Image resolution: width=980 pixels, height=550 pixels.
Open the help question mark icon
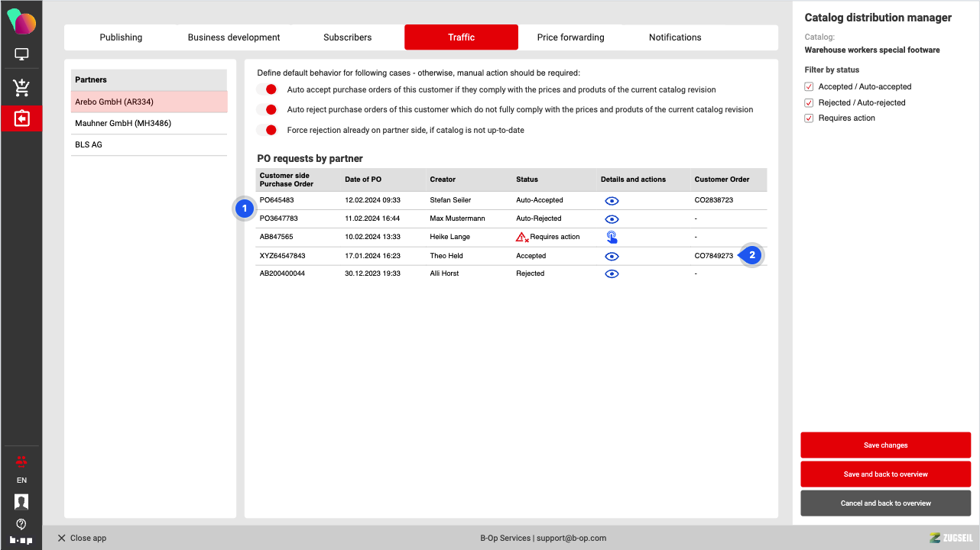21,524
